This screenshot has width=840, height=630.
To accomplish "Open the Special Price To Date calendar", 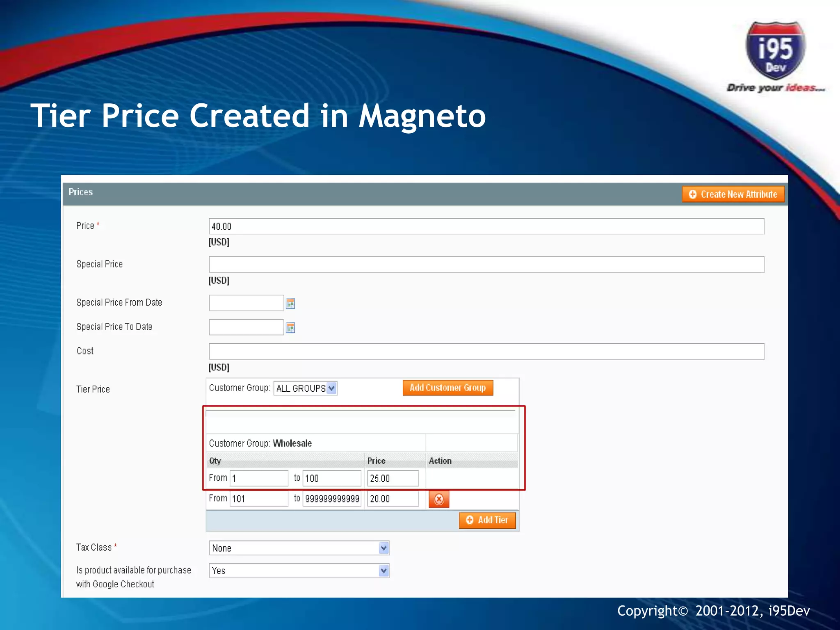I will [x=290, y=327].
